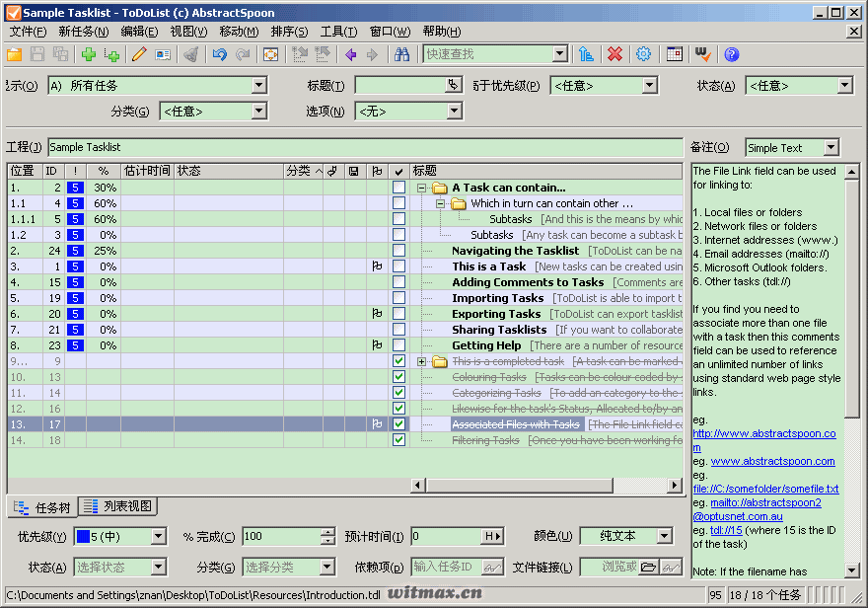Click the undo arrow toolbar icon

point(220,54)
